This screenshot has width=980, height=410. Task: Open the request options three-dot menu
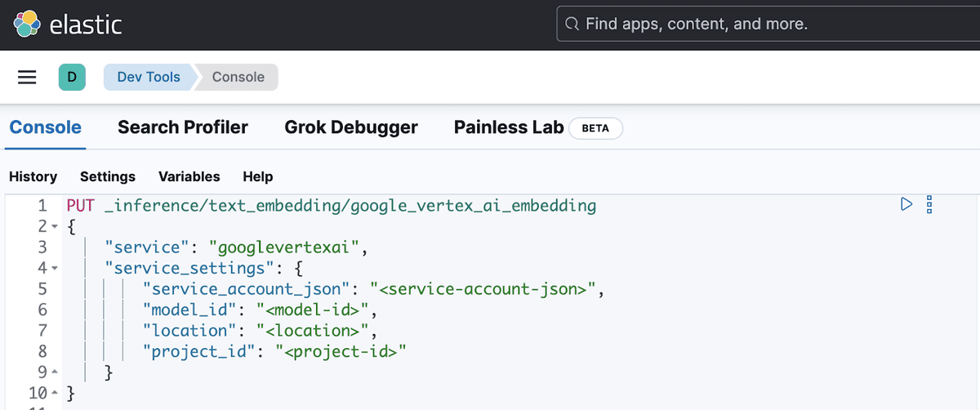click(x=929, y=204)
